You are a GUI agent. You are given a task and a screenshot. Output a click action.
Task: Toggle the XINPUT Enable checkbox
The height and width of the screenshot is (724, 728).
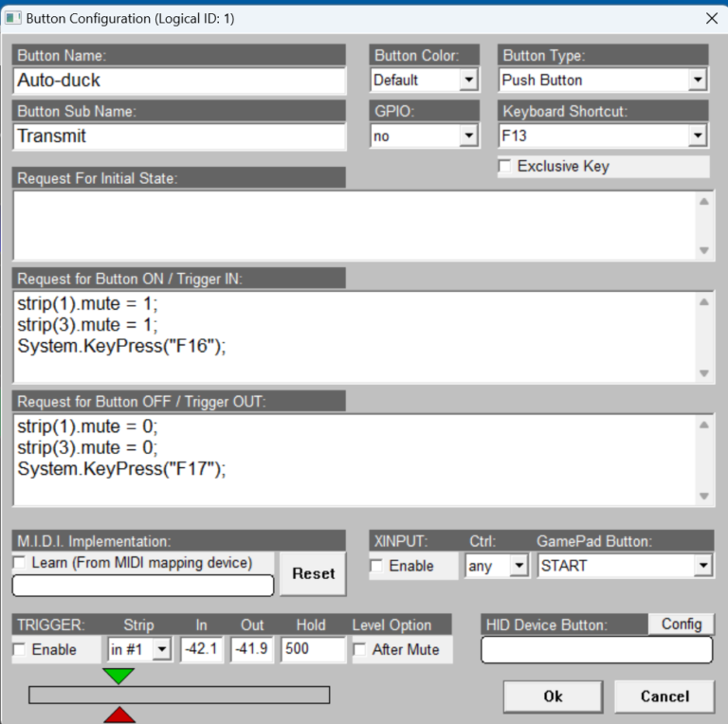(376, 566)
